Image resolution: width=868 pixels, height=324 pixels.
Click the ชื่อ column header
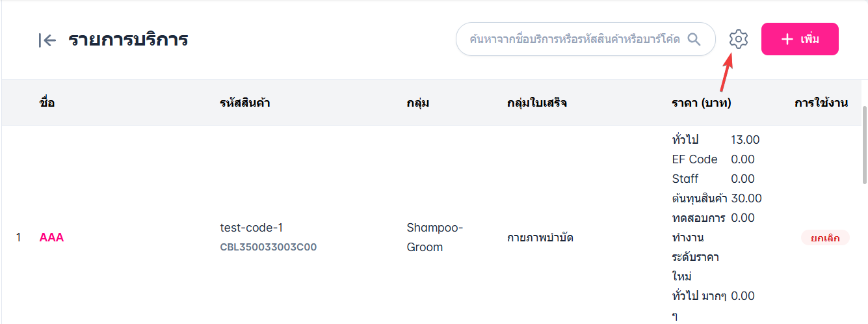47,103
